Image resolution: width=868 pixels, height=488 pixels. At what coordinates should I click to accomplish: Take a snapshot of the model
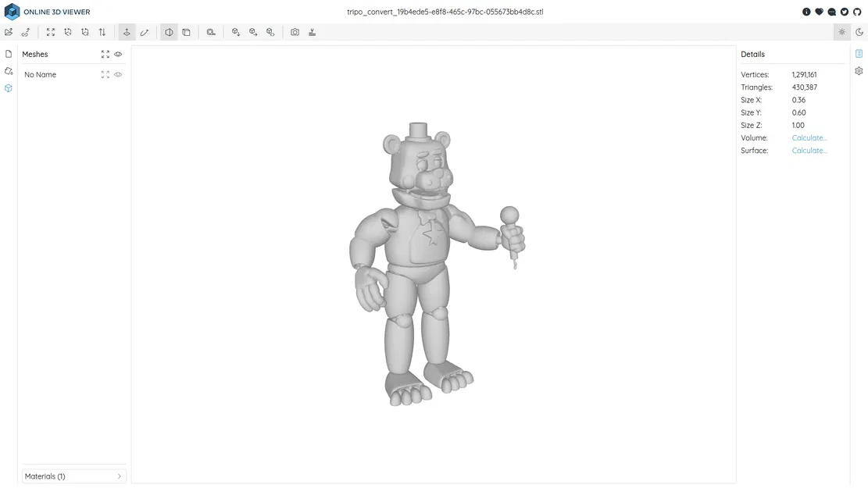click(295, 32)
